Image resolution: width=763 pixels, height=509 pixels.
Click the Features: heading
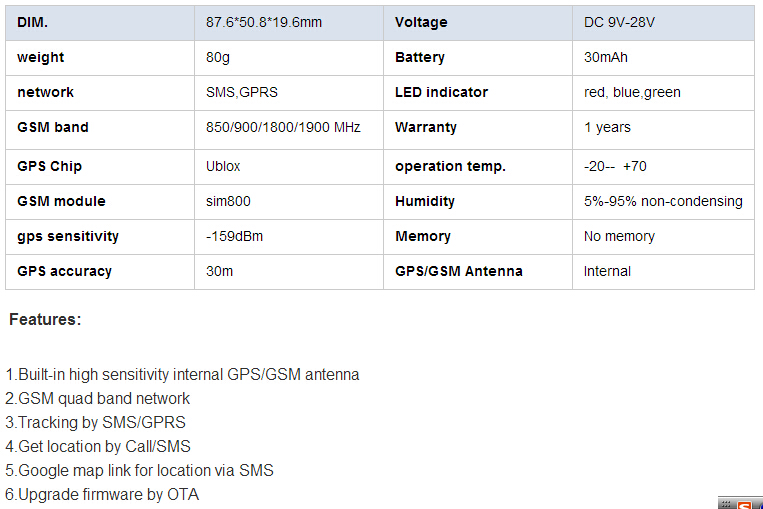coord(45,320)
